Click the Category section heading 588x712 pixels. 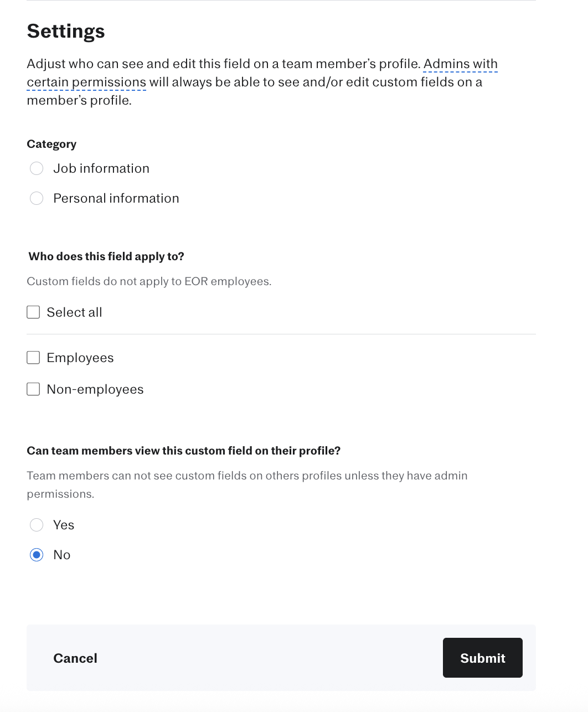[x=51, y=144]
